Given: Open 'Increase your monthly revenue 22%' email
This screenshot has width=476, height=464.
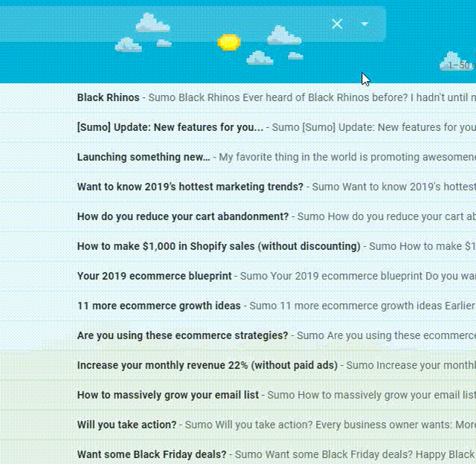Looking at the screenshot, I should tap(207, 365).
